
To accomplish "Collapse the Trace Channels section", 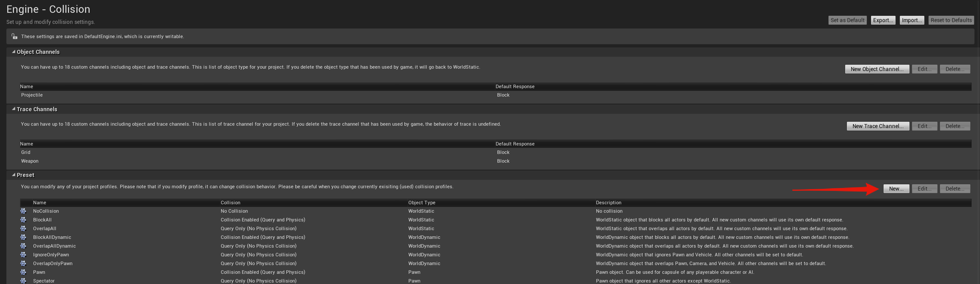I will tap(14, 109).
